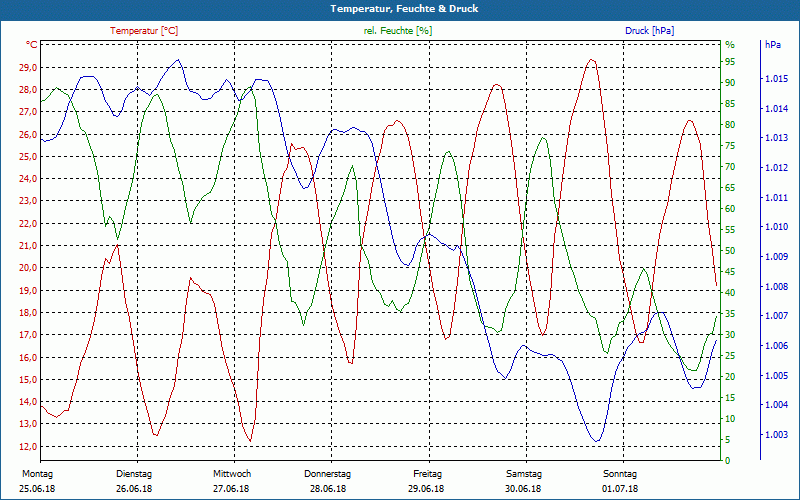
Task: Click the date '29.06.18'
Action: point(426,489)
